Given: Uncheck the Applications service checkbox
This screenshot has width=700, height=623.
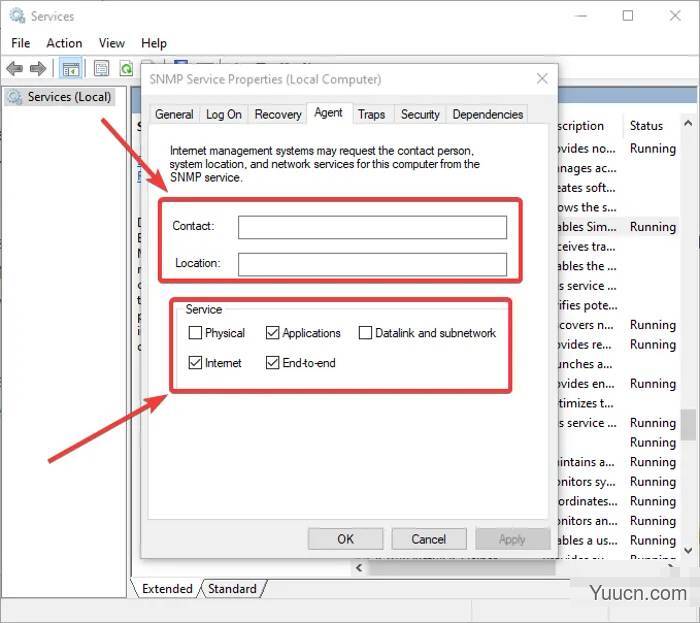Looking at the screenshot, I should [272, 332].
